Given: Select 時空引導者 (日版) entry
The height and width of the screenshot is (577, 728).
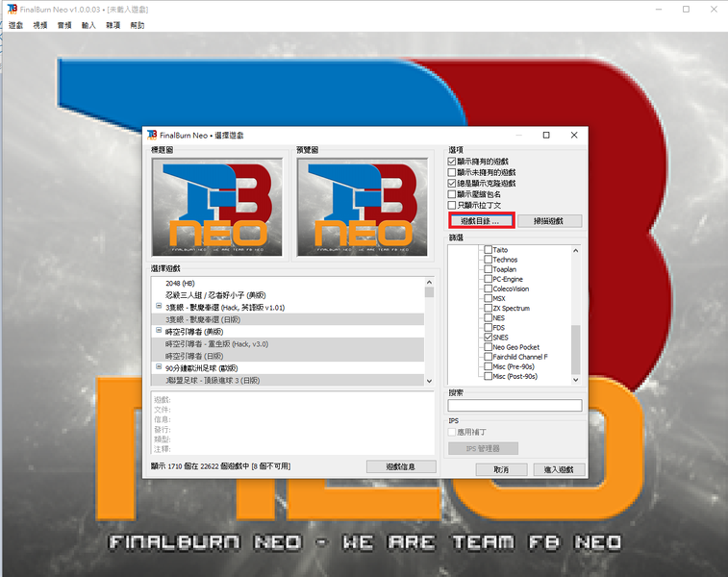Looking at the screenshot, I should pos(288,356).
